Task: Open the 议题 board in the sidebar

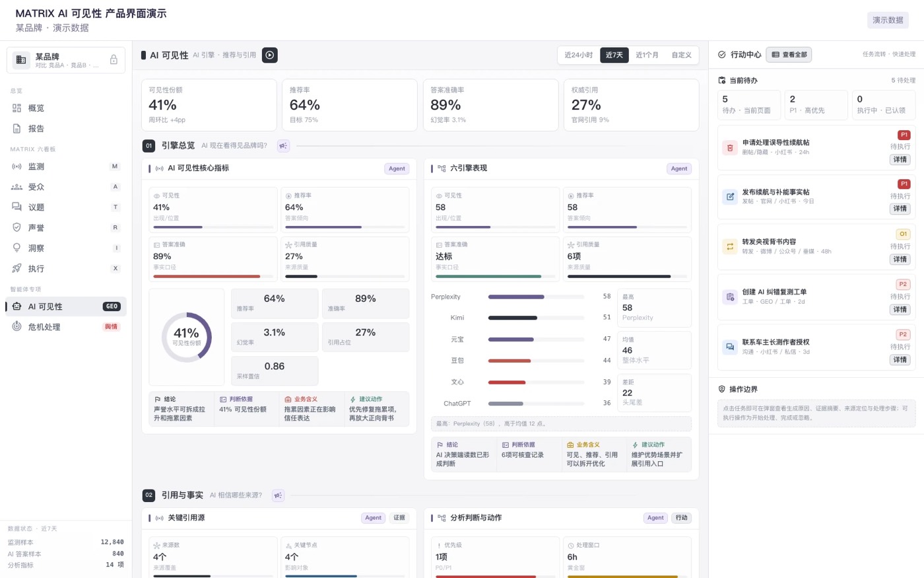Action: 66,207
